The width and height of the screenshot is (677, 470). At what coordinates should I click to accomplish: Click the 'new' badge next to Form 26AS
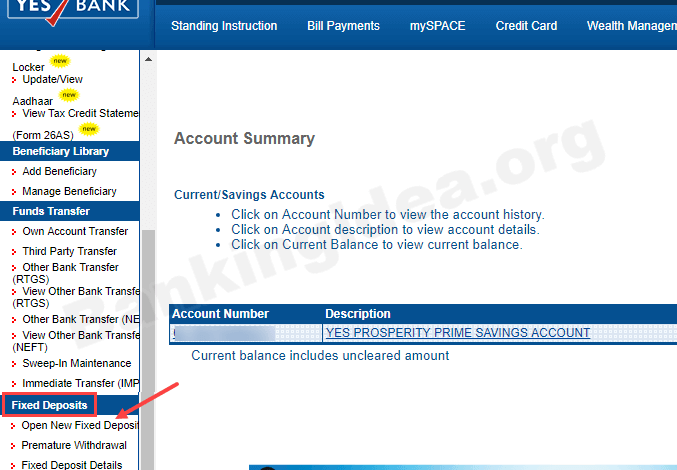89,129
